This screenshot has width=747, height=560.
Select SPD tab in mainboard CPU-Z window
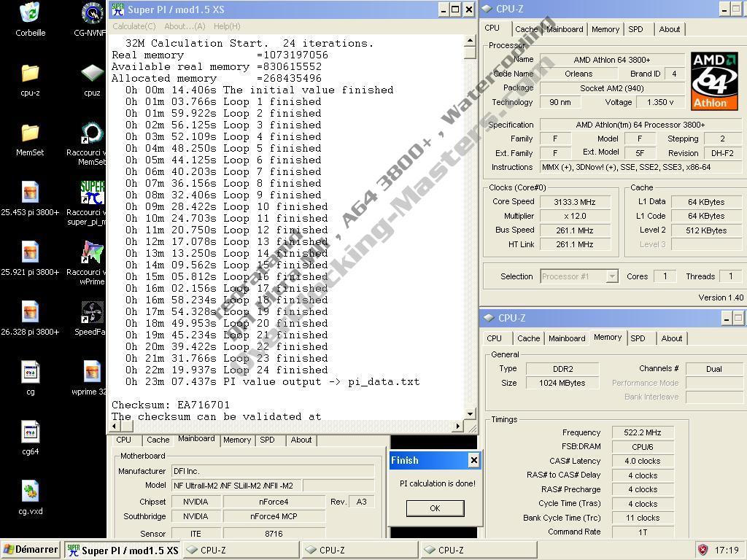tap(267, 440)
